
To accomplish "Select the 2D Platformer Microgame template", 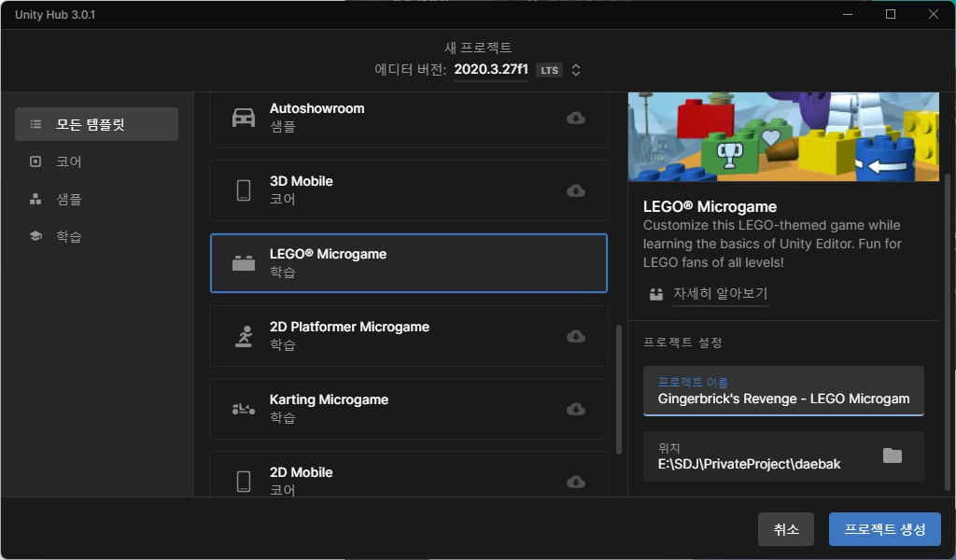I will [409, 336].
